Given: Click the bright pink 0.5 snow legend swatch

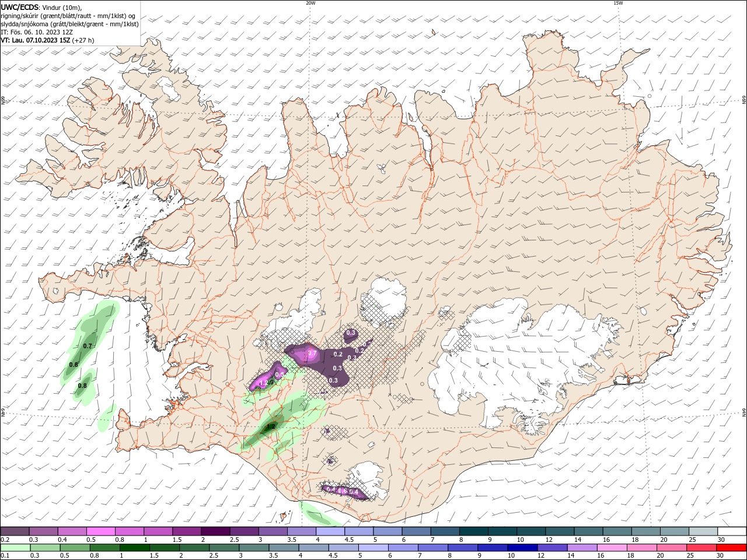Looking at the screenshot, I should (100, 531).
